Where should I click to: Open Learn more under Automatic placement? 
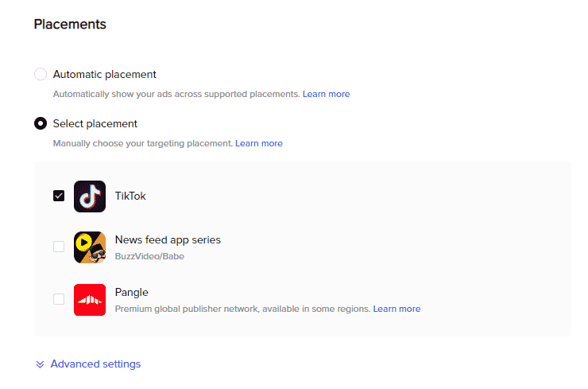(327, 94)
